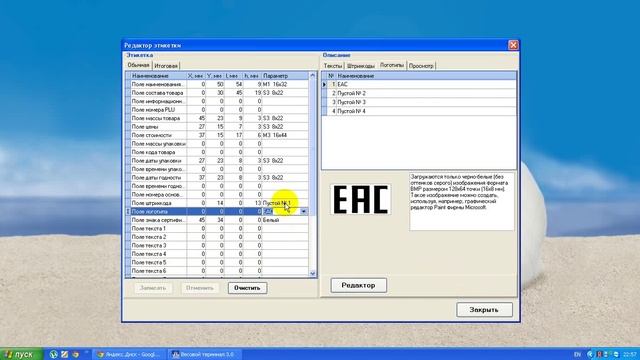
Task: Click the X, мм column header
Action: [x=196, y=76]
